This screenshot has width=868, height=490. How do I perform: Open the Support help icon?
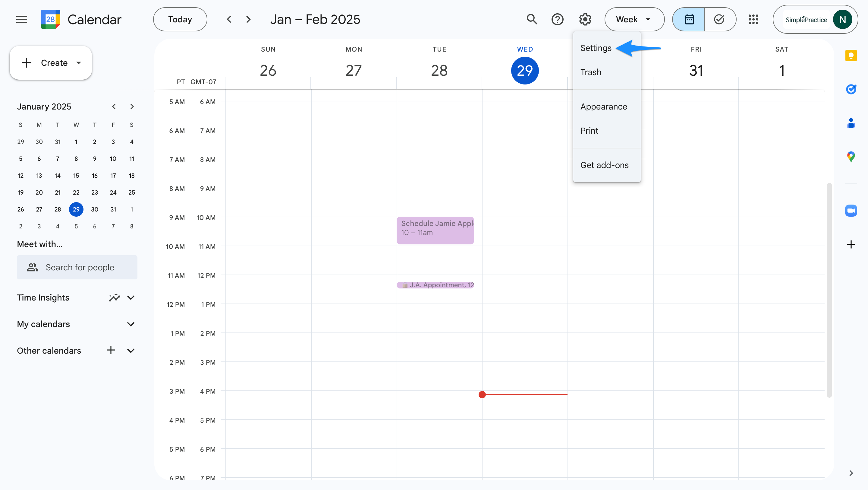pyautogui.click(x=557, y=19)
